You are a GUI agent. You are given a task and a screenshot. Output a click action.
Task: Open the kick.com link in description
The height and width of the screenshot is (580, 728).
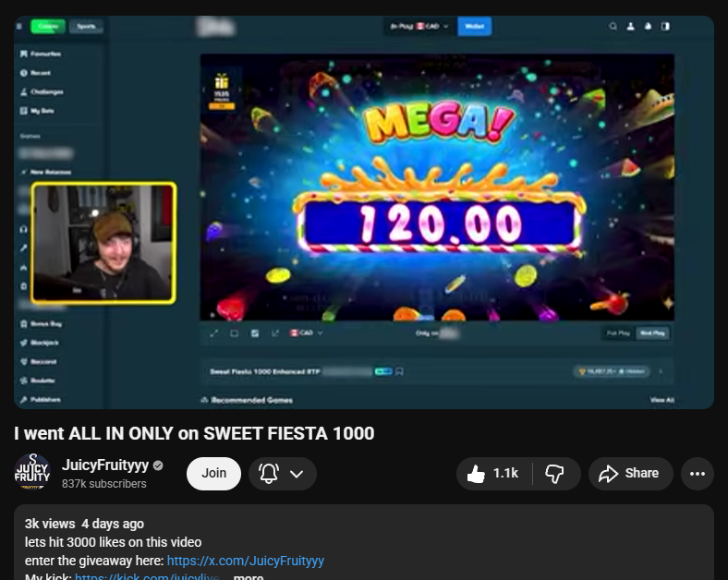pyautogui.click(x=147, y=577)
